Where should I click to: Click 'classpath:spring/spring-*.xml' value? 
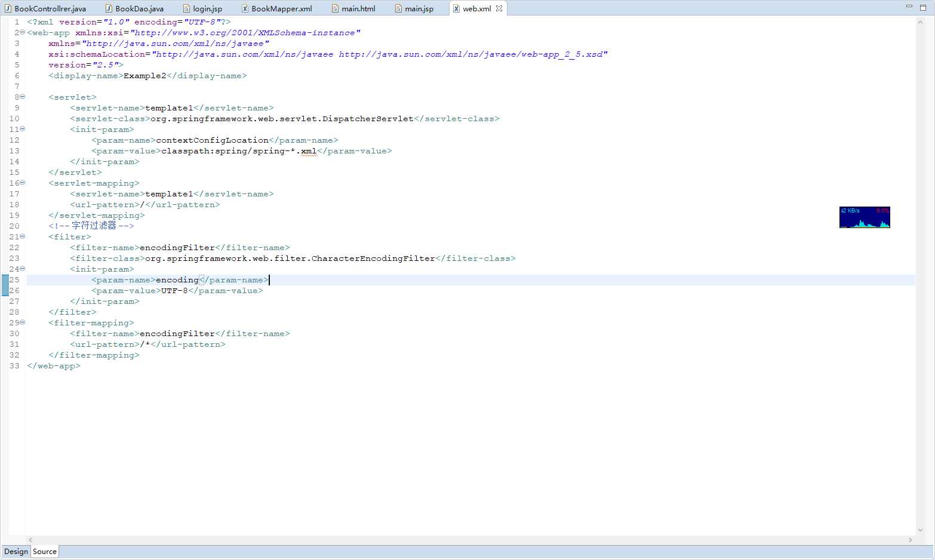click(239, 151)
